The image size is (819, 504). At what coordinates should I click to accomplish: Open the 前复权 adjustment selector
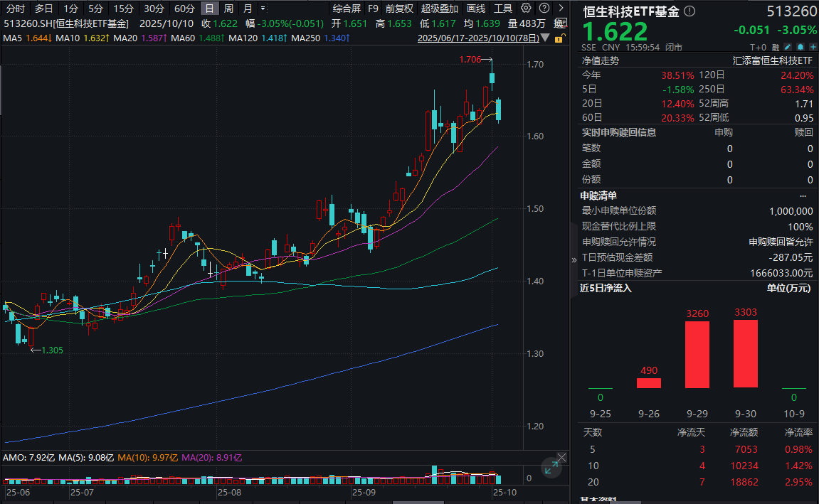pyautogui.click(x=399, y=9)
